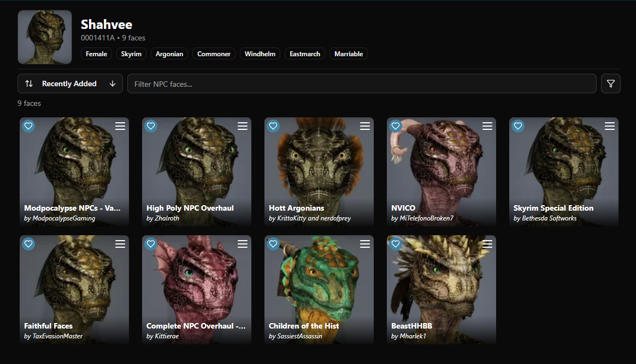Screen dimensions: 636x364
Task: Open hamburger menu on Faithful Faces card
Action: pyautogui.click(x=120, y=244)
